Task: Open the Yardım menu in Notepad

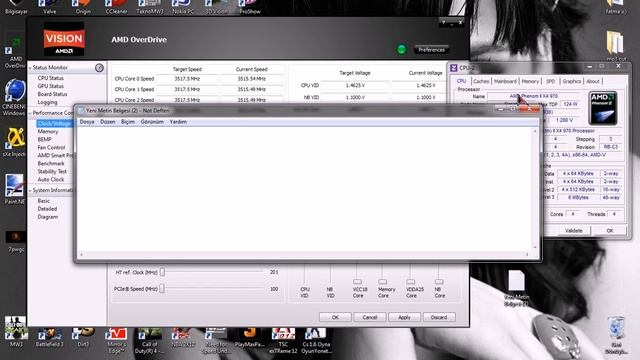Action: coord(178,122)
